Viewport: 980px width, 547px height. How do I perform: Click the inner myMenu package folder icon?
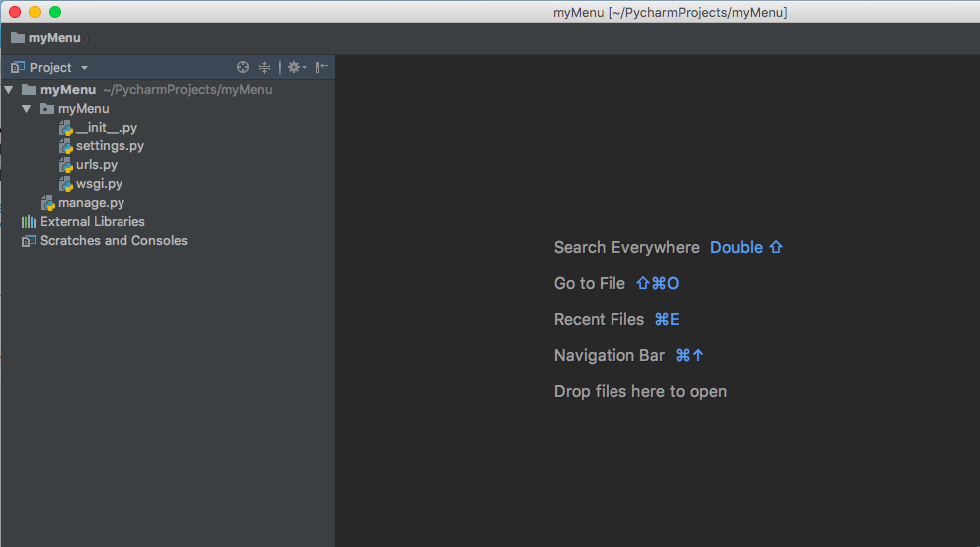47,109
